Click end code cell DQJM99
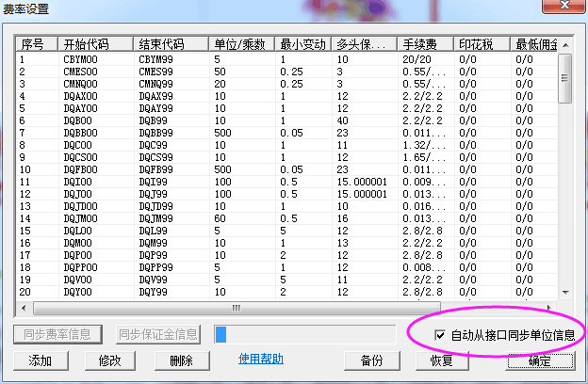 [156, 218]
